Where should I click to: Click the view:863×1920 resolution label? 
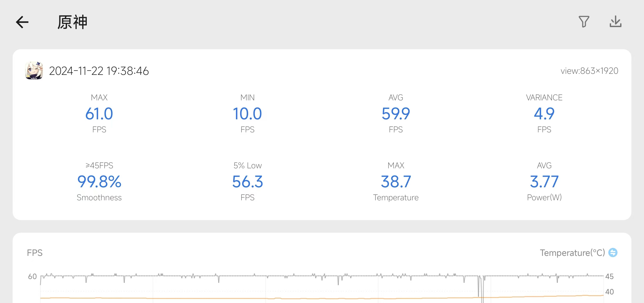point(589,71)
